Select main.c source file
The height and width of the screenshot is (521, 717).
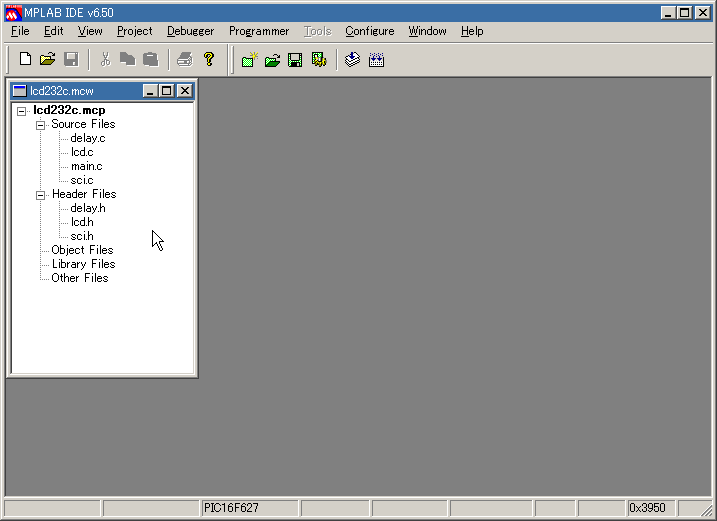[x=86, y=166]
